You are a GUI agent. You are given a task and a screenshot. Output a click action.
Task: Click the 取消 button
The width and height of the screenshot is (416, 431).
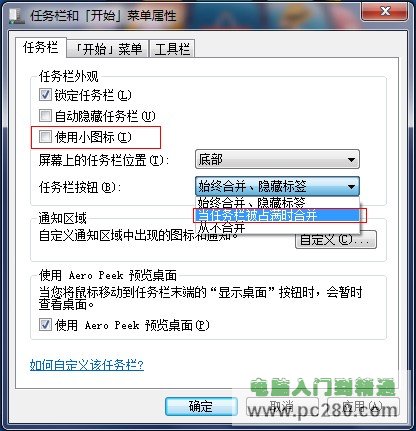pyautogui.click(x=283, y=407)
